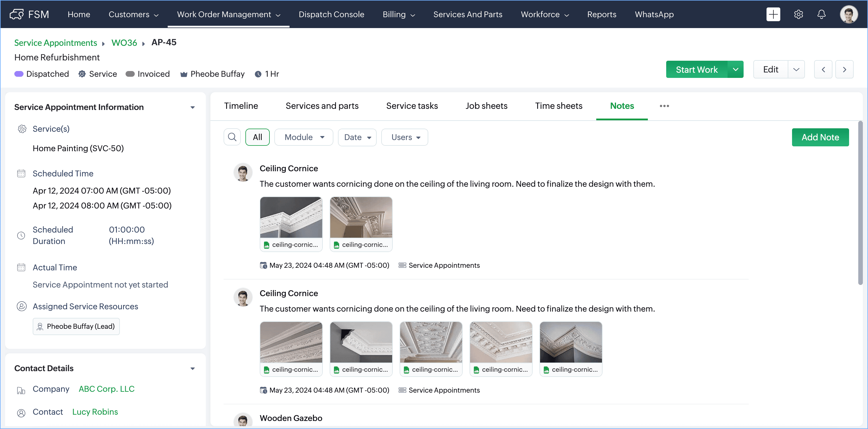The image size is (868, 429).
Task: Expand the Start Work dropdown arrow
Action: point(735,69)
